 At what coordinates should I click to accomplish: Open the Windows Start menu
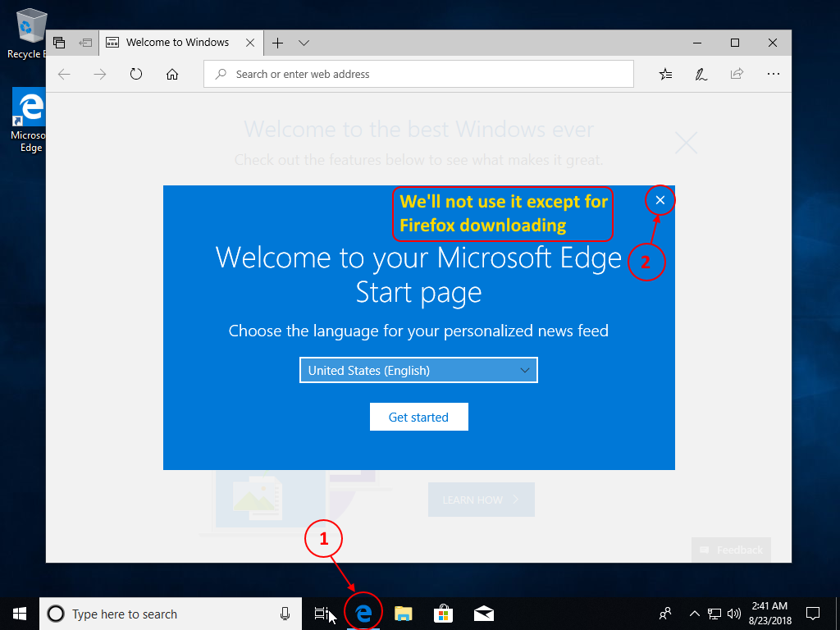coord(20,614)
